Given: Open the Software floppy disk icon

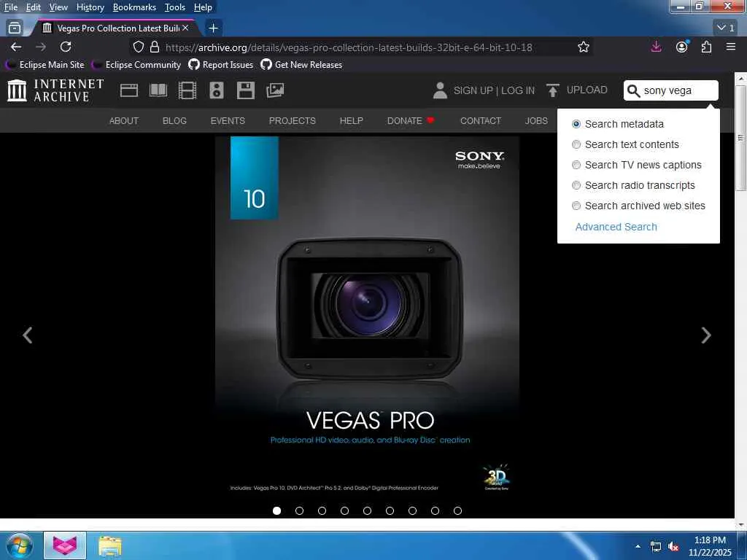Looking at the screenshot, I should 245,90.
